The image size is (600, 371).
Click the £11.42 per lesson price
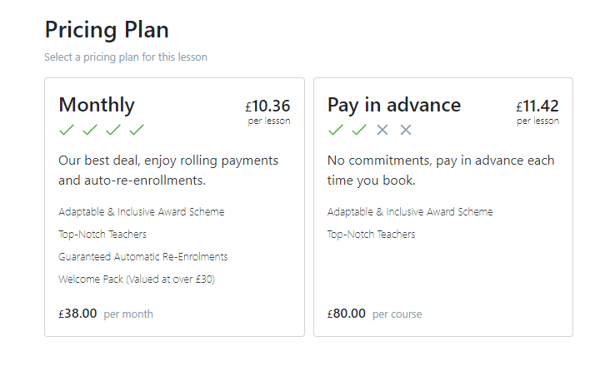point(537,111)
